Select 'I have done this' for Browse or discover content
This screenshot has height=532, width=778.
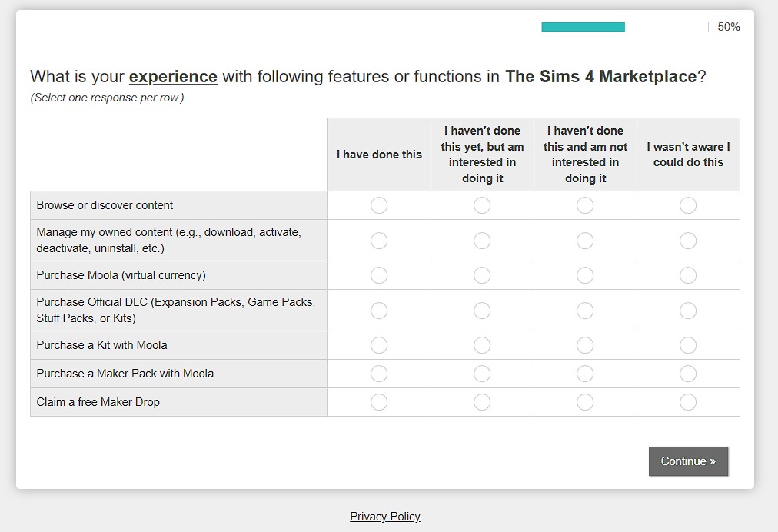[x=379, y=205]
